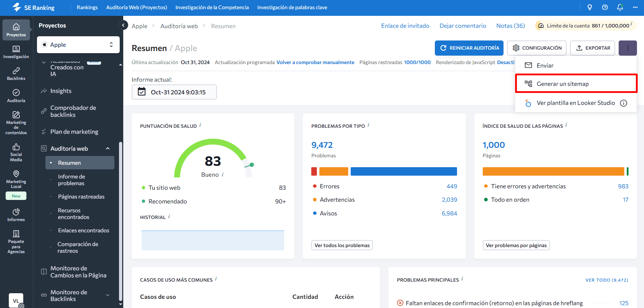Open Marketing Local sidebar section
644x308 pixels.
coord(16,180)
